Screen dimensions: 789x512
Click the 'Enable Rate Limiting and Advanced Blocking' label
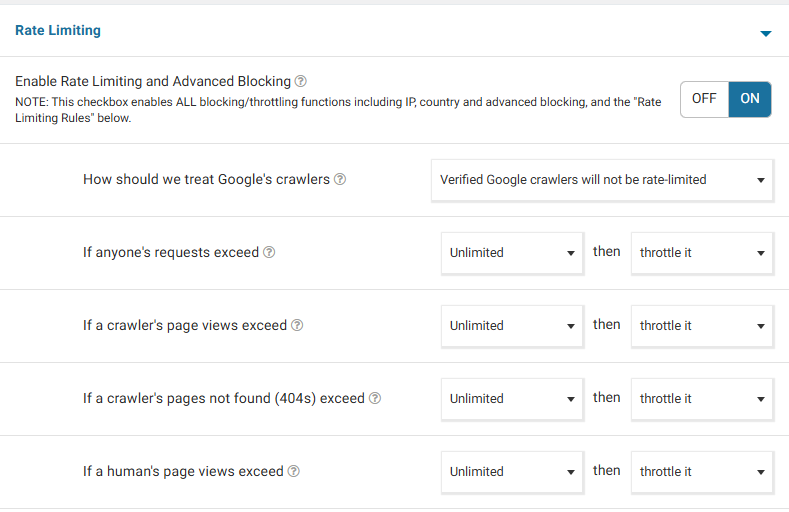tap(153, 81)
